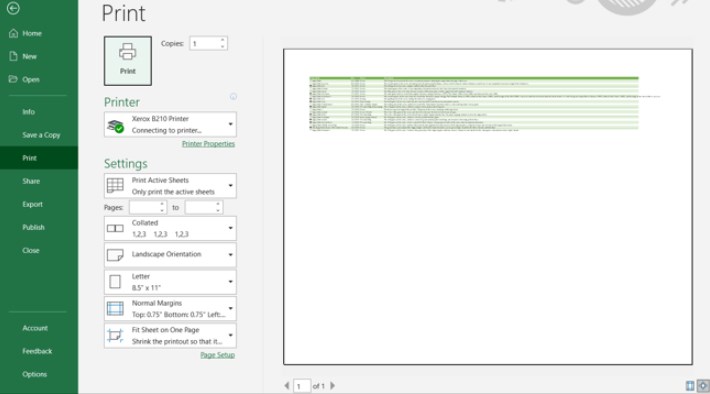Increase copies with up stepper
The height and width of the screenshot is (394, 710).
[x=222, y=40]
